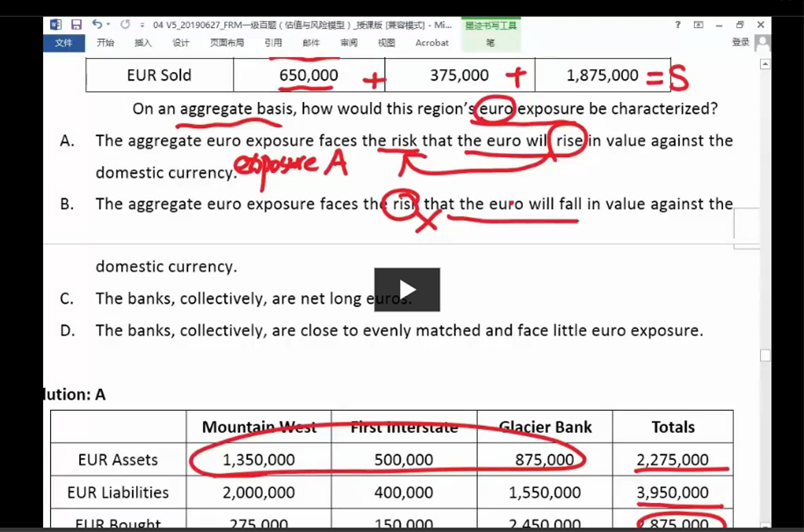
Task: Click the 400,000 cell
Action: (404, 492)
